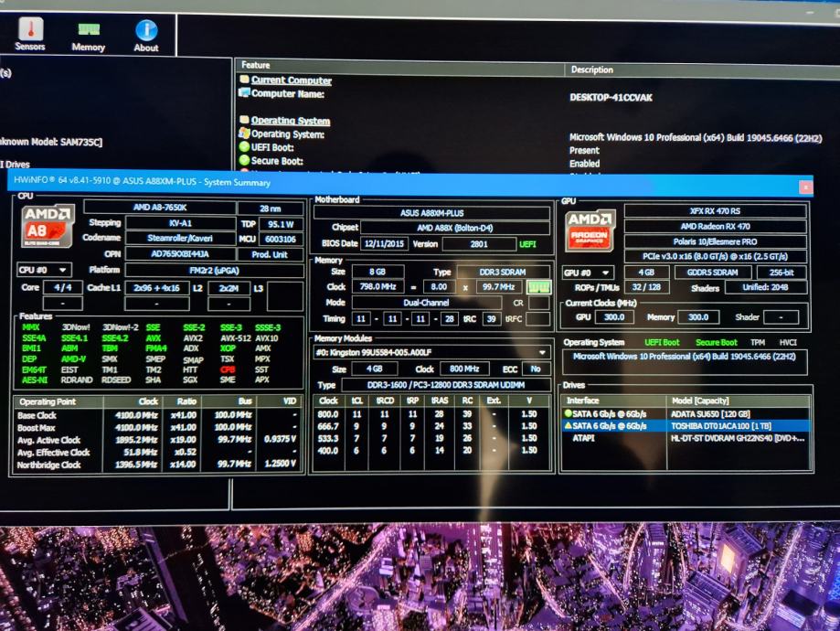Click the Secure Boot green status icon
The width and height of the screenshot is (840, 631).
point(244,160)
